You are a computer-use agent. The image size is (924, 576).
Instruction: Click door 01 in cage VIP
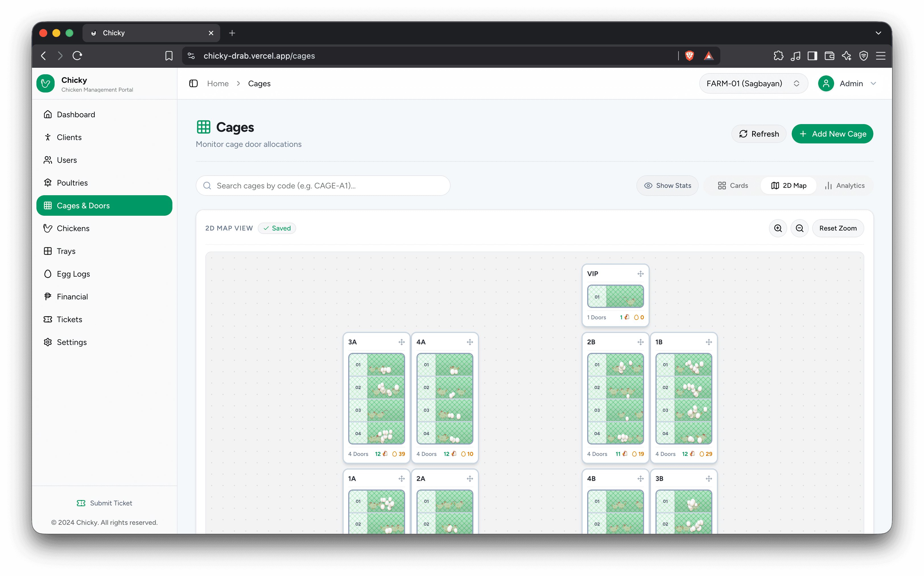[615, 296]
